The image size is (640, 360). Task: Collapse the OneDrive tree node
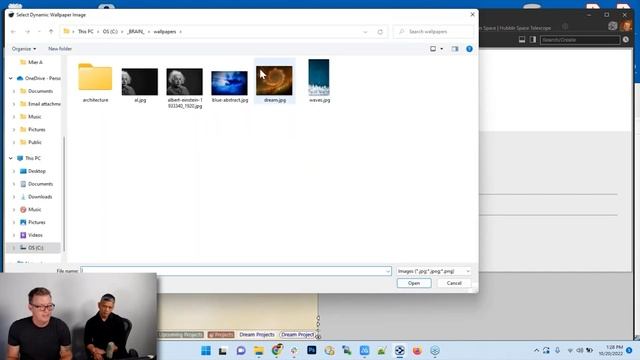(11, 78)
